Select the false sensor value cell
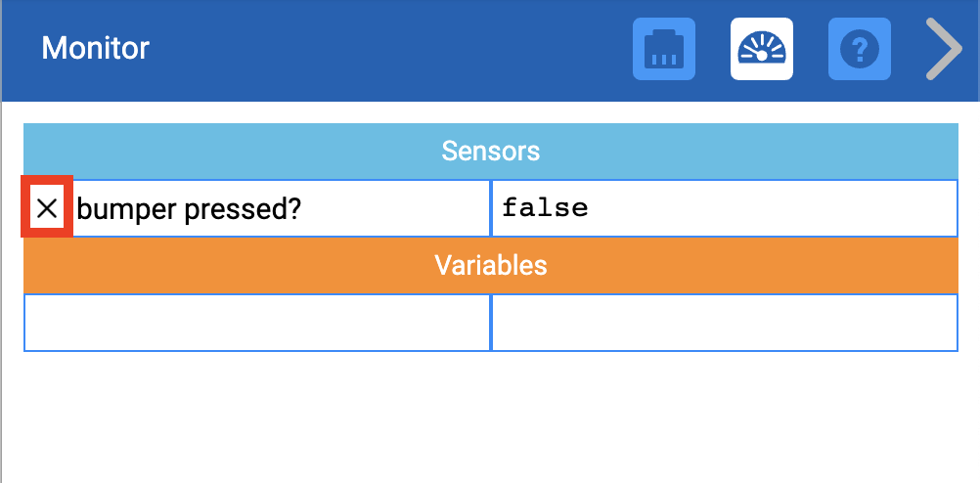 (x=724, y=208)
